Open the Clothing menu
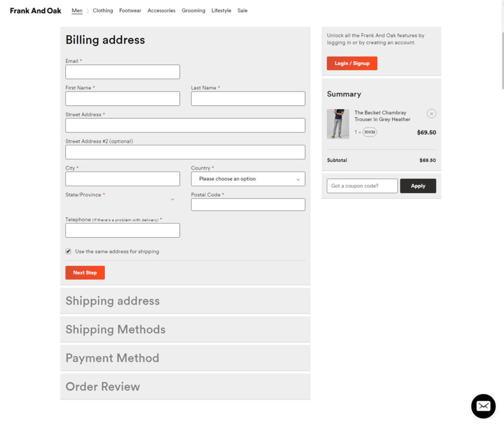The image size is (504, 432). click(x=103, y=10)
